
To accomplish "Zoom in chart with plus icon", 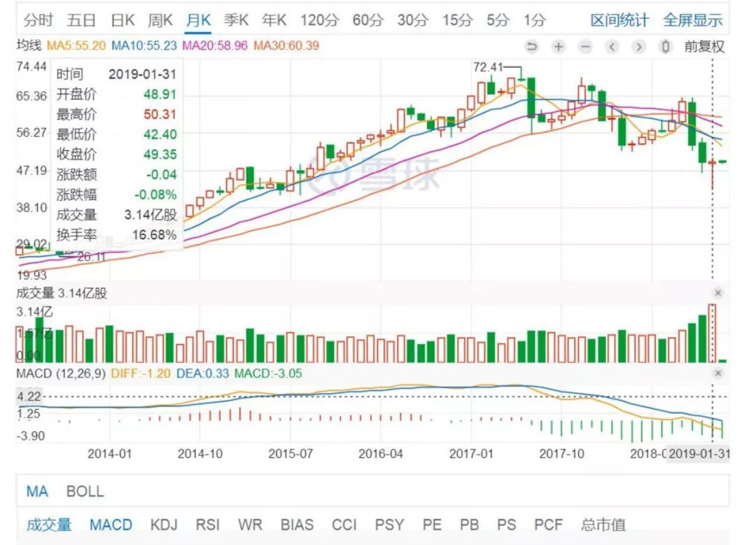I will click(x=558, y=47).
